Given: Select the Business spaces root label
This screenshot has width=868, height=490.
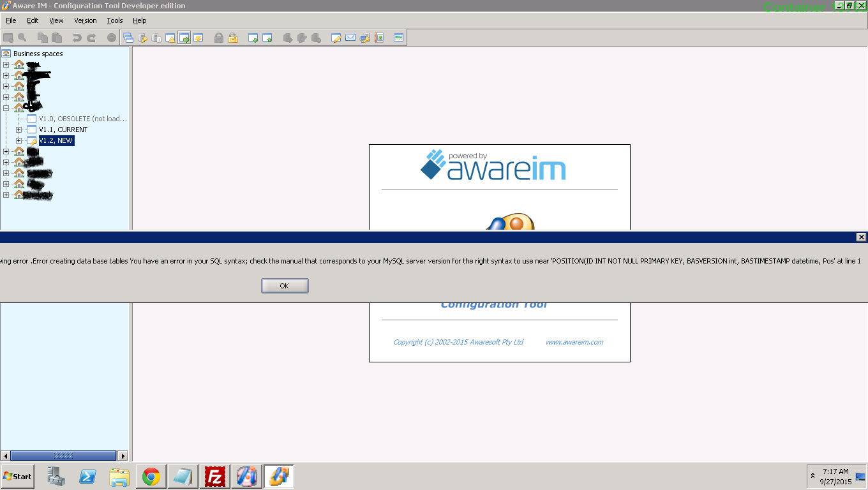Looking at the screenshot, I should pos(38,54).
